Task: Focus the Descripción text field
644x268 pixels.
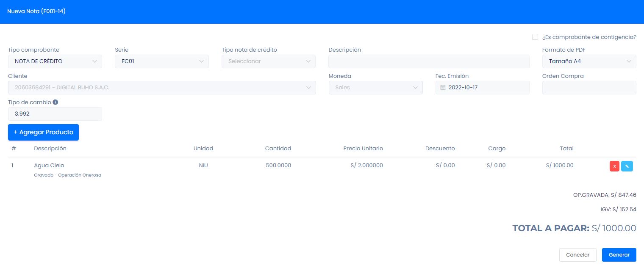Action: pyautogui.click(x=429, y=61)
